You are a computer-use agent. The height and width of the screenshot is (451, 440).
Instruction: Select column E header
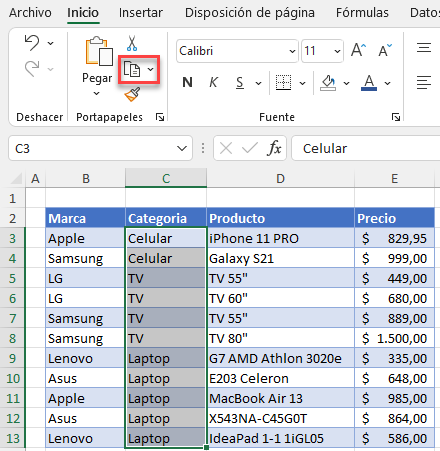395,179
